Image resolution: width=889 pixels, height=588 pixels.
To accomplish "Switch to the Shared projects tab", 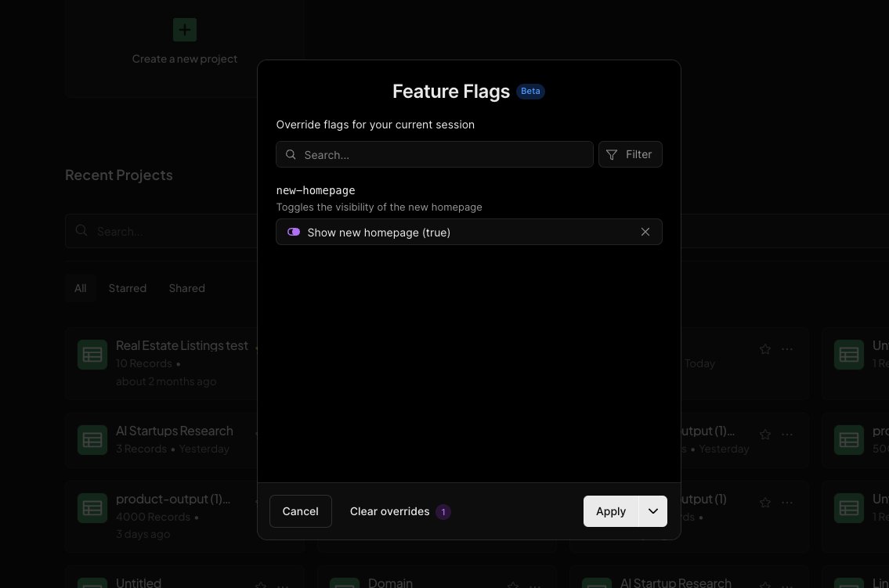I will 186,288.
